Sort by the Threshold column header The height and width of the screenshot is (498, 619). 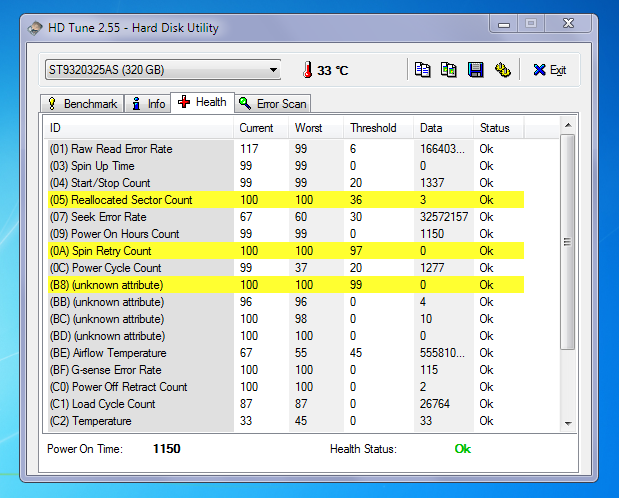point(379,128)
